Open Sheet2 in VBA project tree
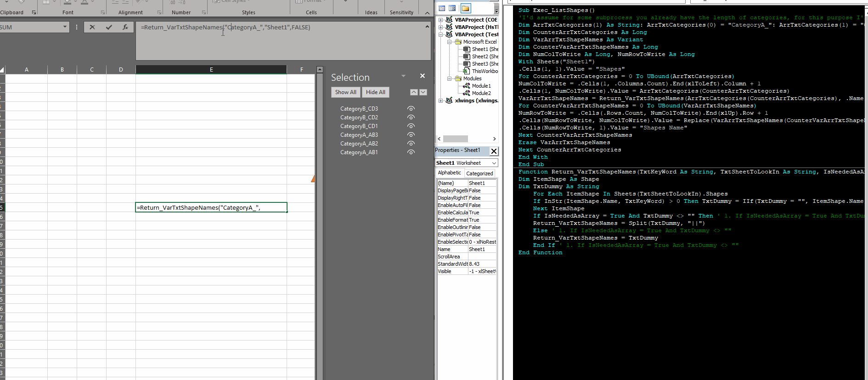The width and height of the screenshot is (868, 380). click(x=481, y=56)
